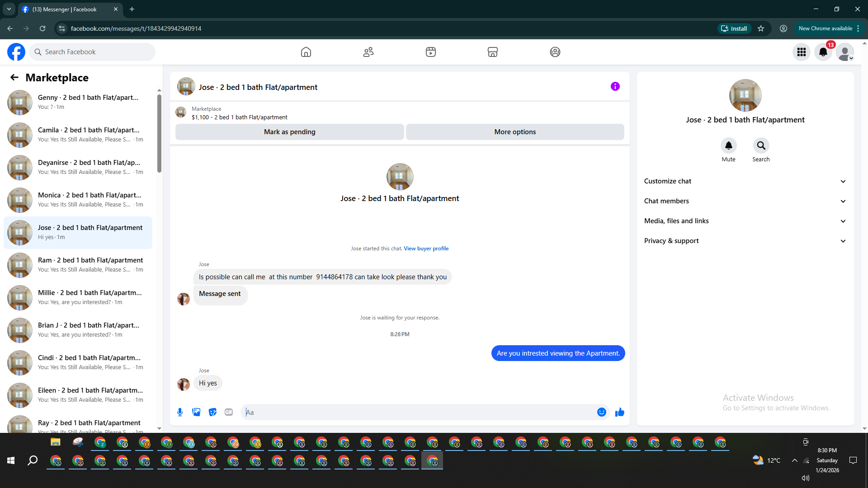
Task: Expand the Chat members section
Action: [745, 201]
